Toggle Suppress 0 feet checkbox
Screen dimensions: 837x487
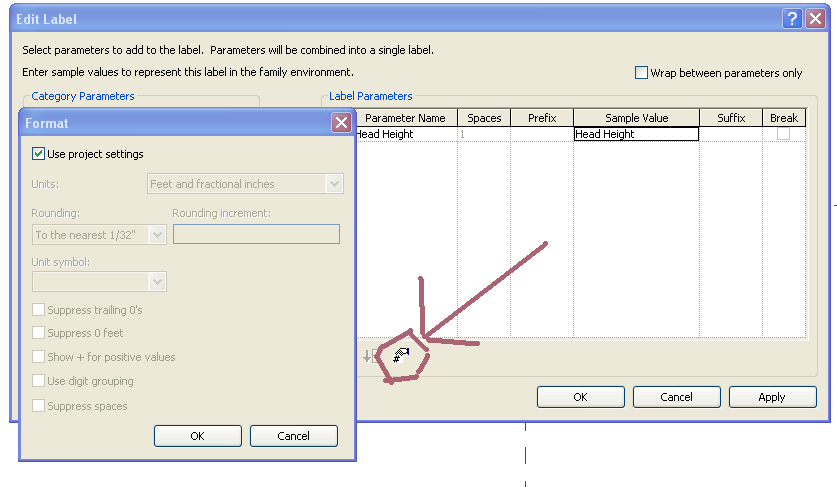pos(38,333)
